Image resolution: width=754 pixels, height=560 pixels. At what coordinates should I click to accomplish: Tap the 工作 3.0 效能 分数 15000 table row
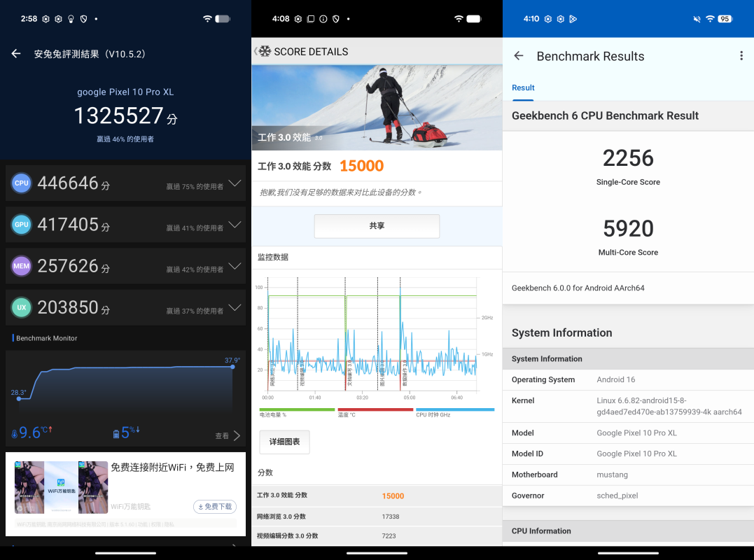point(377,496)
